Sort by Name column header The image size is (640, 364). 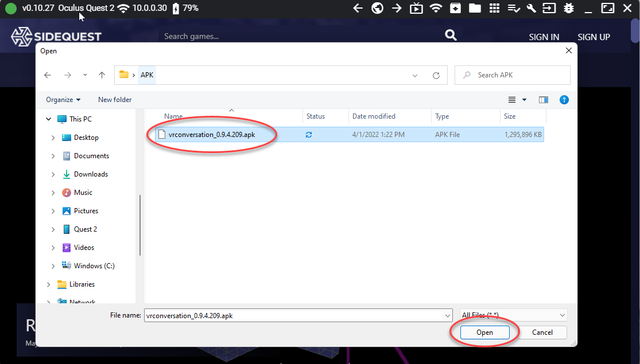click(x=173, y=116)
